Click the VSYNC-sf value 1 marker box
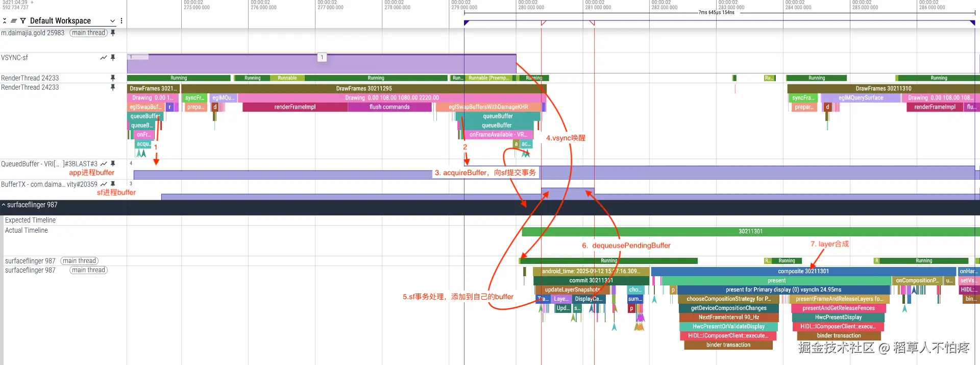This screenshot has width=980, height=365. point(322,57)
